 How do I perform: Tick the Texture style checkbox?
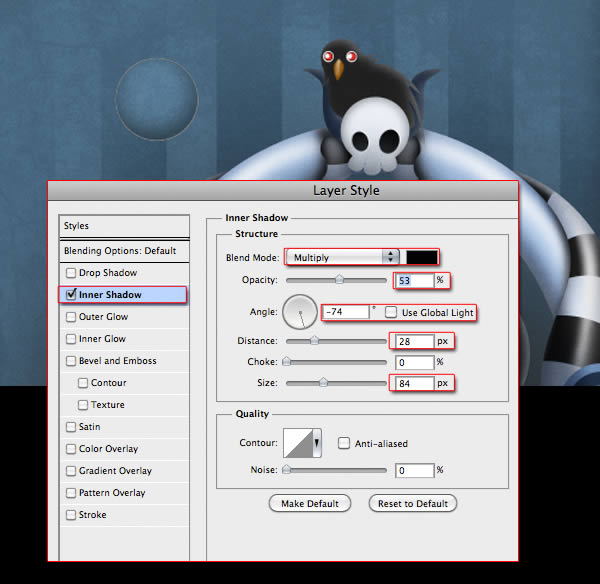pyautogui.click(x=83, y=405)
